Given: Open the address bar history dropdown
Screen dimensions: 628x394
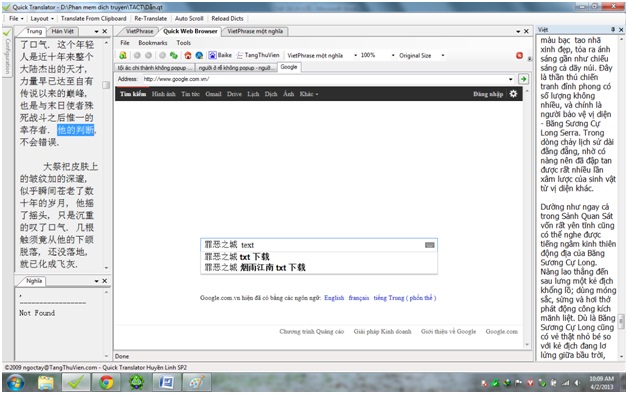Looking at the screenshot, I should 511,79.
